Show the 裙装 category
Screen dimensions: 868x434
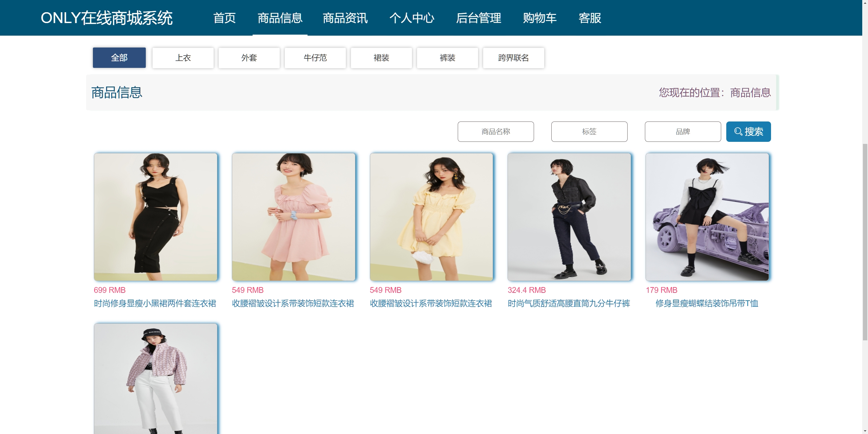click(381, 58)
